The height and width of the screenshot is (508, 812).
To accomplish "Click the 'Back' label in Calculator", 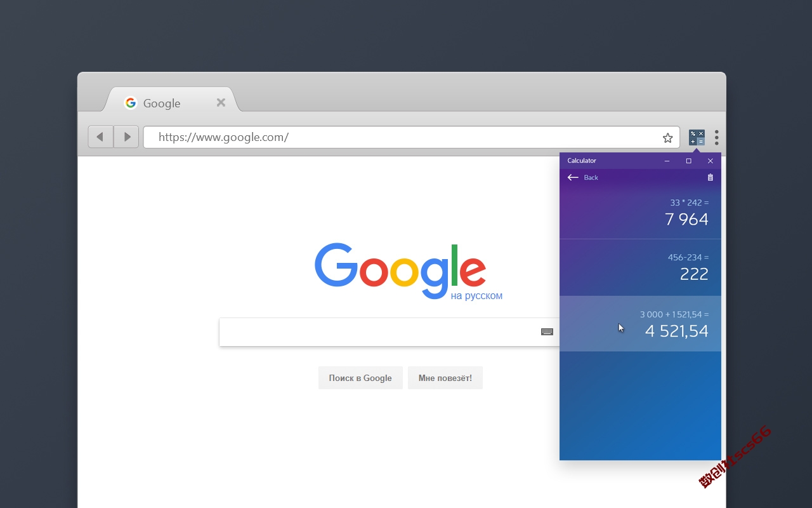I will click(591, 178).
